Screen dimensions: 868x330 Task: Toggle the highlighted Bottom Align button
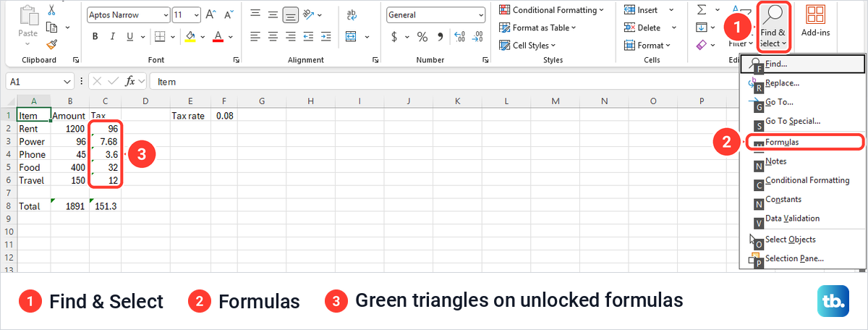click(x=290, y=14)
